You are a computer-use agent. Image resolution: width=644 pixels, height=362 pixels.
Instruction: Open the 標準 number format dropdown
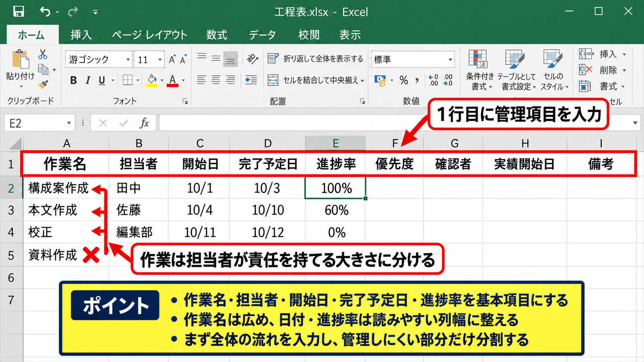[450, 60]
